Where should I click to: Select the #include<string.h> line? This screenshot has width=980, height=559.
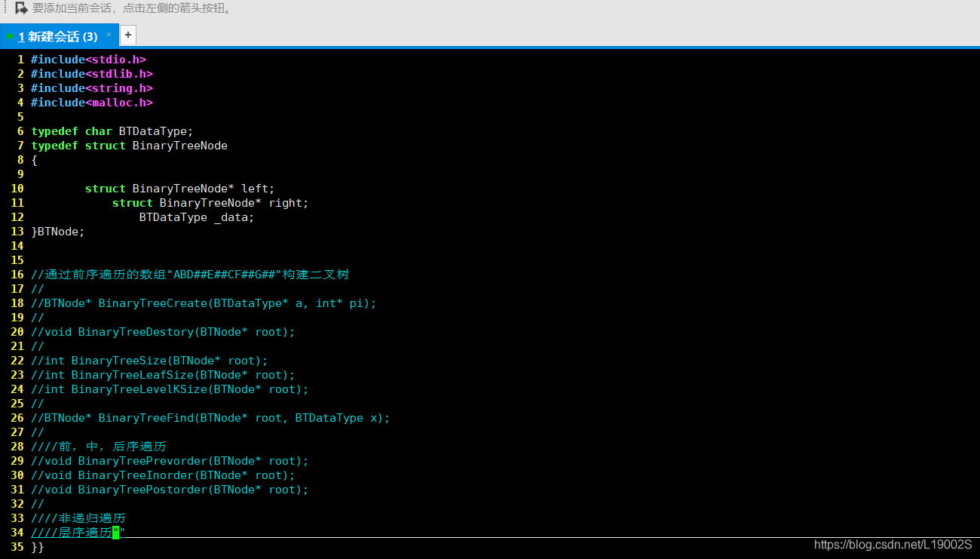click(x=92, y=88)
